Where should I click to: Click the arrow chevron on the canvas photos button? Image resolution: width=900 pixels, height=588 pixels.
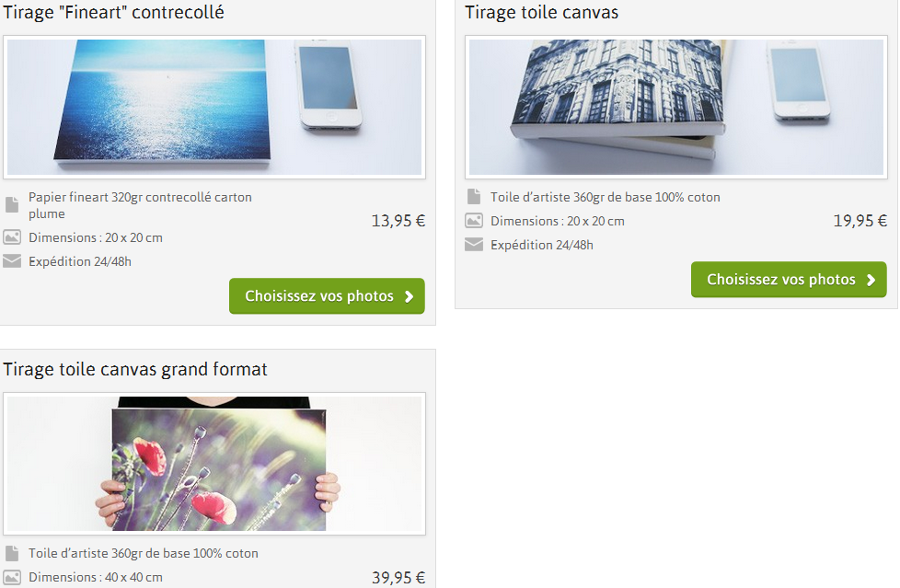click(x=871, y=280)
